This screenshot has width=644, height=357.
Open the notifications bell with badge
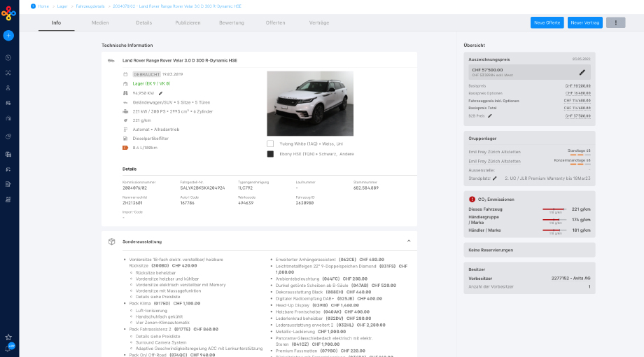coord(9,348)
